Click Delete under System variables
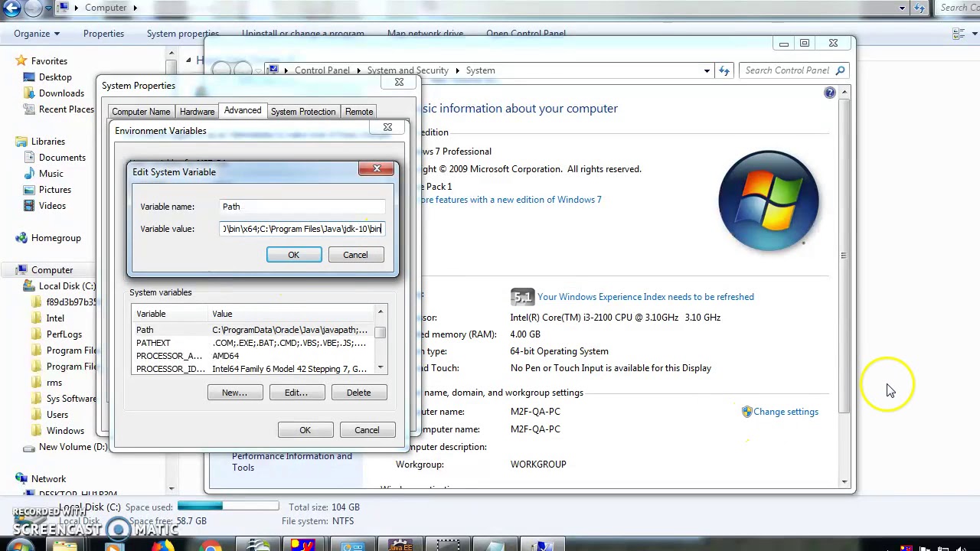 tap(358, 393)
